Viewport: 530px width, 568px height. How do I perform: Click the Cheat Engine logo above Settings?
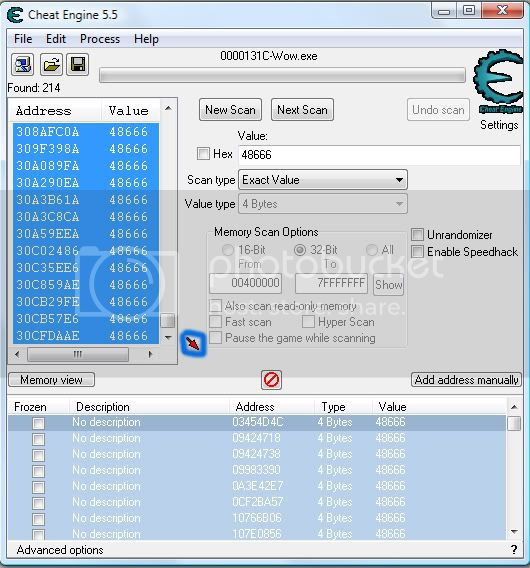pos(499,82)
